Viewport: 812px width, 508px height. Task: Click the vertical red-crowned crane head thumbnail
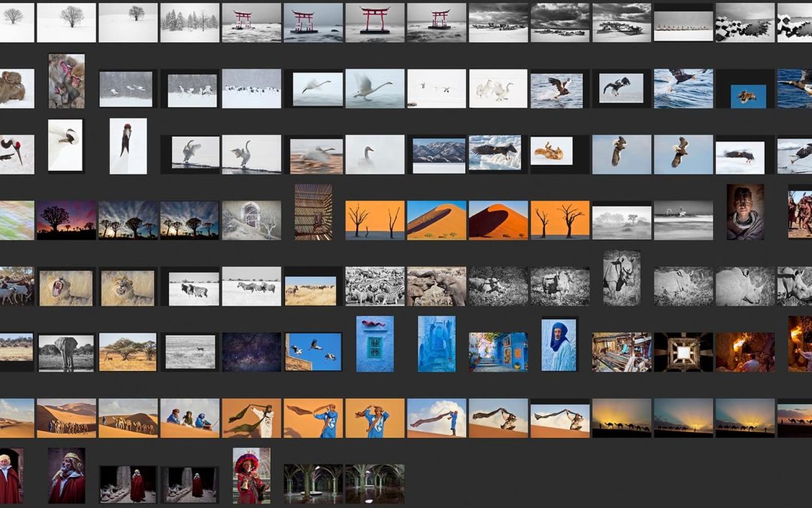(x=128, y=146)
